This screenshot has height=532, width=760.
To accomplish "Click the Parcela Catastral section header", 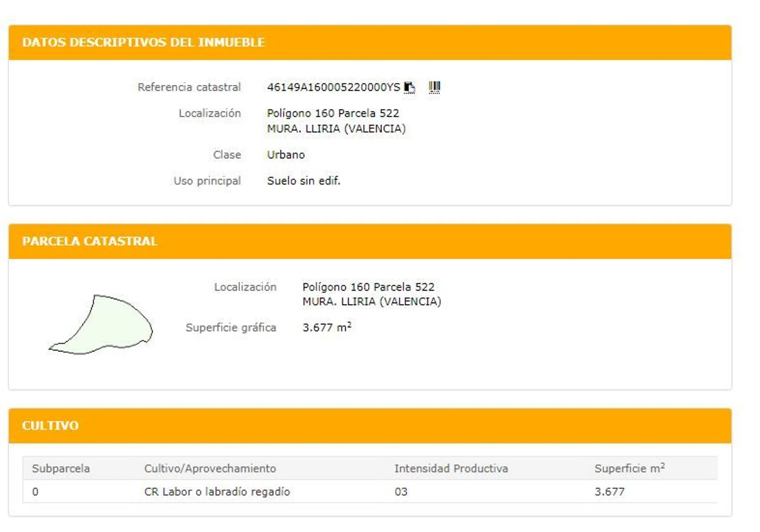I will (90, 241).
